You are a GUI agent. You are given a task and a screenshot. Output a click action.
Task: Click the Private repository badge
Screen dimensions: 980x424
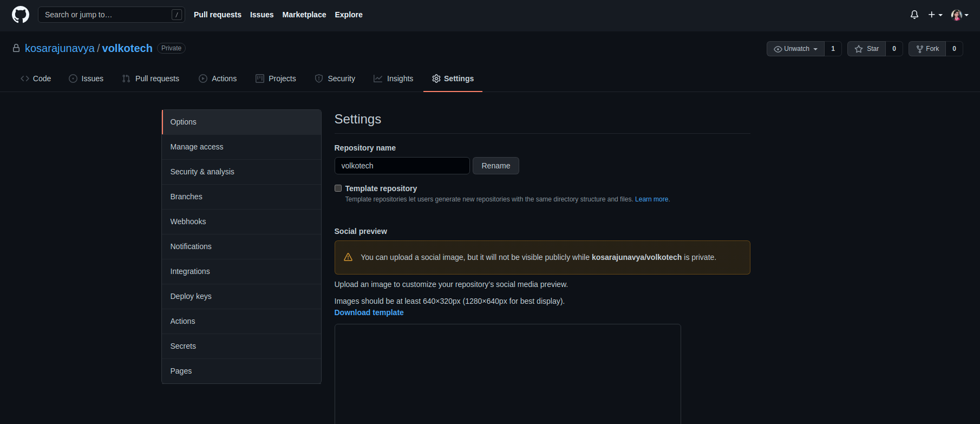coord(171,48)
